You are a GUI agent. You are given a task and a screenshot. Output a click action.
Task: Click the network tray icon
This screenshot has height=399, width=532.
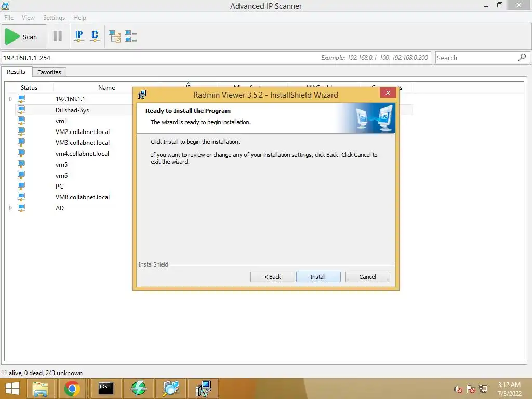(x=483, y=389)
